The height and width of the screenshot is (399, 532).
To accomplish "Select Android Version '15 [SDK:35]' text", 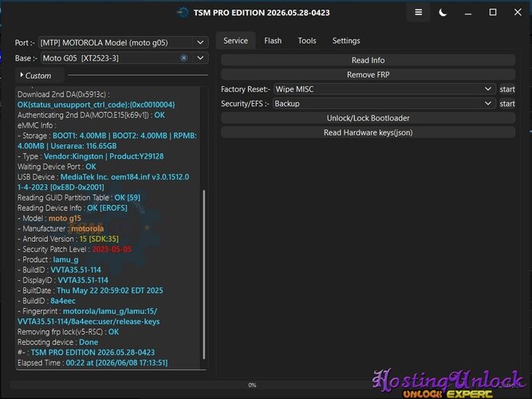I will tap(99, 239).
